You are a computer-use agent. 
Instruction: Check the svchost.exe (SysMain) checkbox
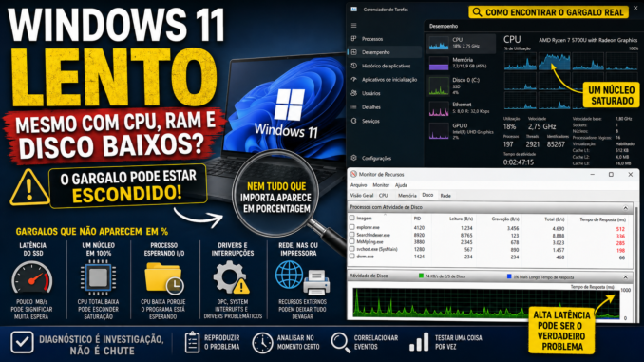[x=352, y=249]
